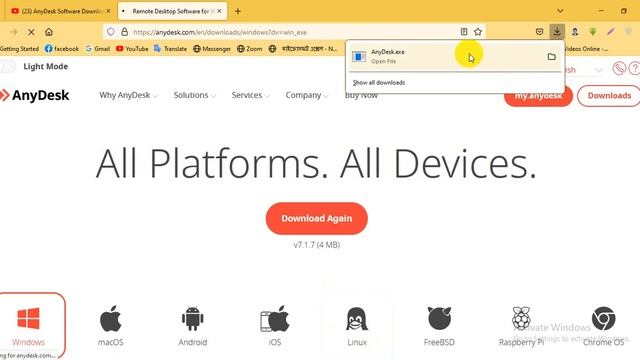Open a new browser tab
Viewport: 640px width, 360px height.
(238, 11)
